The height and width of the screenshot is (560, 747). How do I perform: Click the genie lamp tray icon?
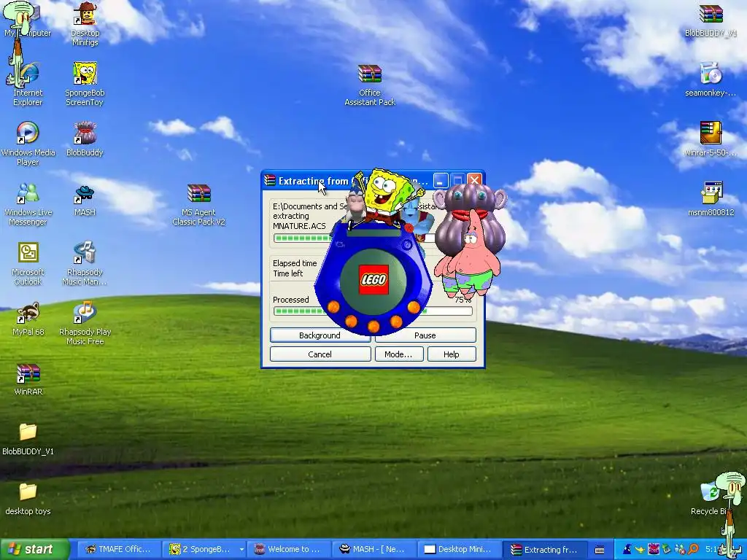point(640,549)
